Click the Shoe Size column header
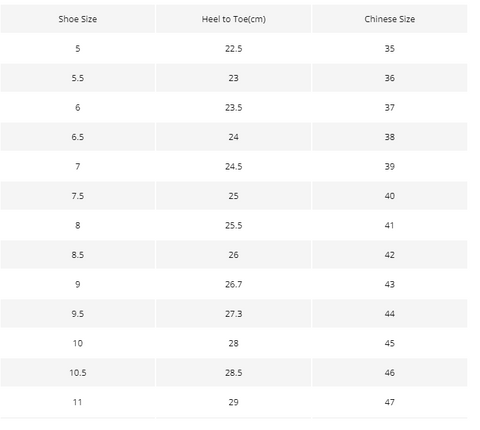Viewport: 480px width, 430px height. pos(78,19)
